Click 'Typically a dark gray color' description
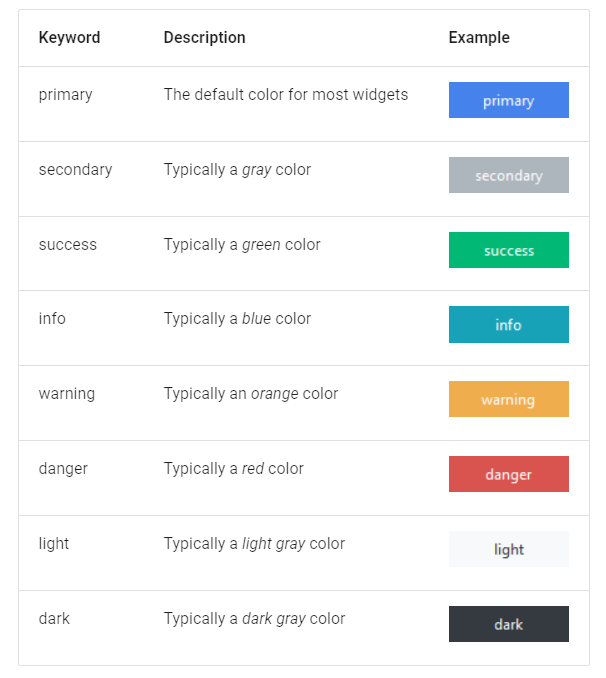This screenshot has height=678, width=606. click(254, 619)
